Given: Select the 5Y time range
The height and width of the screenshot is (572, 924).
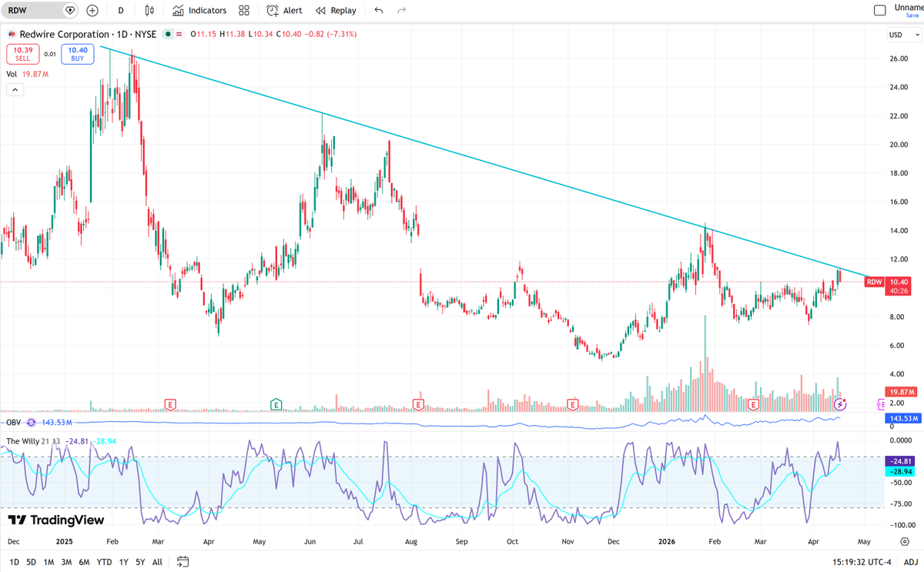Looking at the screenshot, I should point(139,562).
